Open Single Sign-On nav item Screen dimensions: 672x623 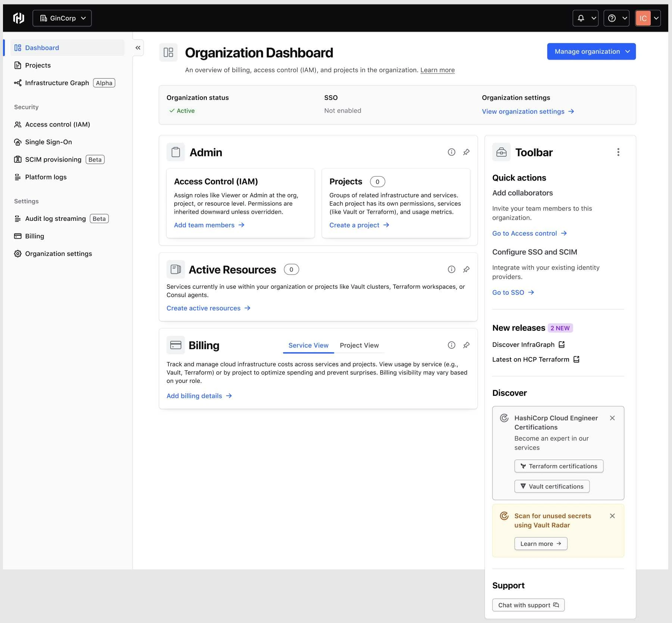point(67,142)
